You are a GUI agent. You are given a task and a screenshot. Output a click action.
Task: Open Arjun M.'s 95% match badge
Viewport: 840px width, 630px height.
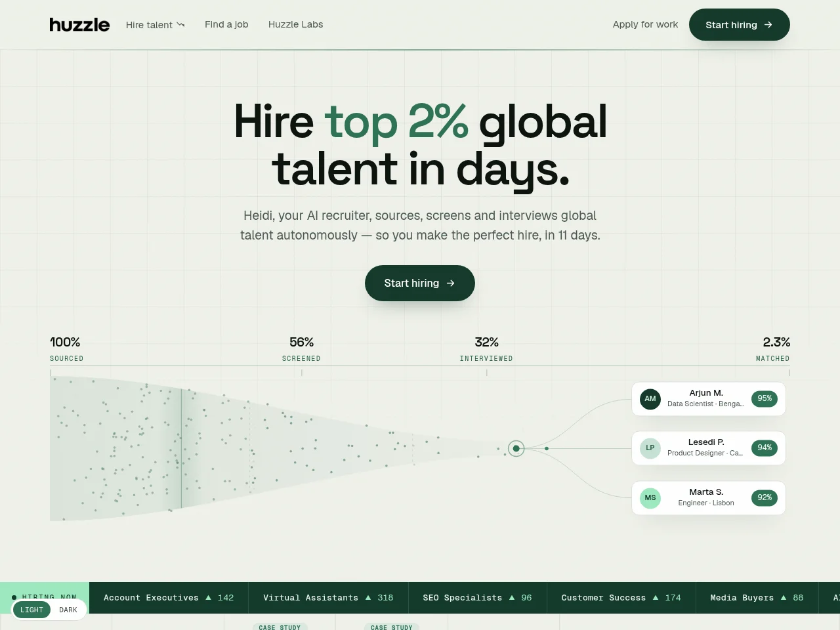tap(765, 399)
